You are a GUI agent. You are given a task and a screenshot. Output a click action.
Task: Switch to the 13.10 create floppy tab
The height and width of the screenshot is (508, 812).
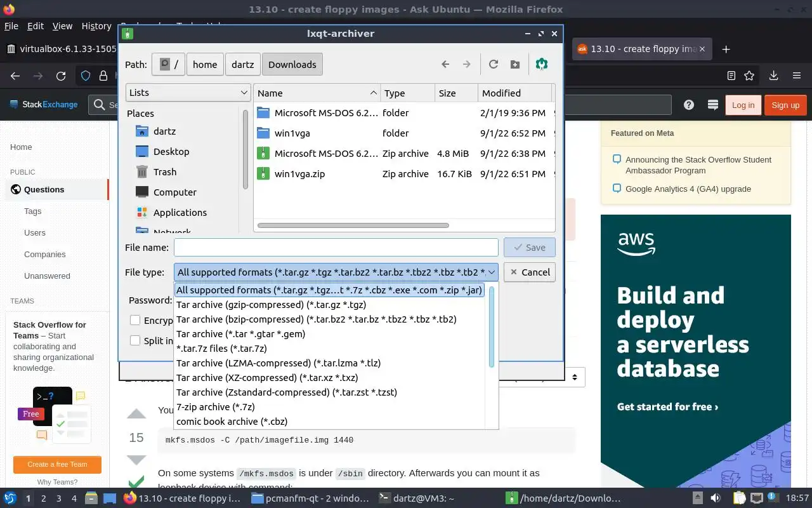(x=642, y=49)
